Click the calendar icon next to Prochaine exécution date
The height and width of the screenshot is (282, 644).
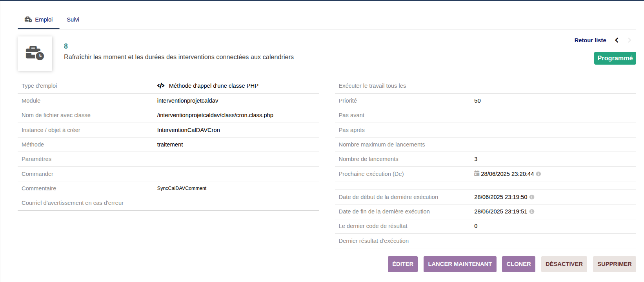(477, 174)
